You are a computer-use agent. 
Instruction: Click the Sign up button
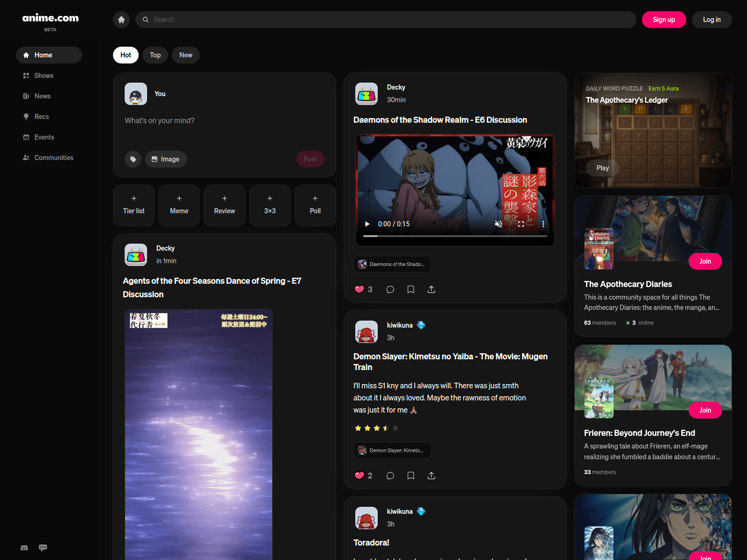[664, 20]
